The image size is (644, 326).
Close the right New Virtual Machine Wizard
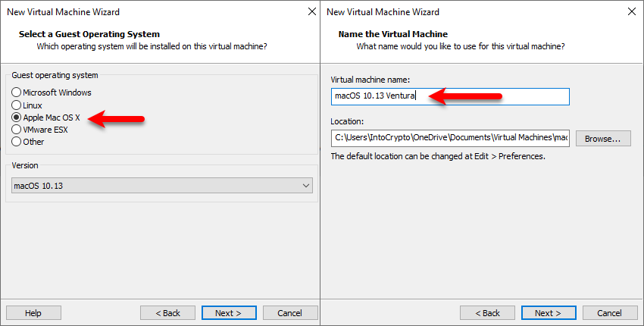tap(632, 11)
